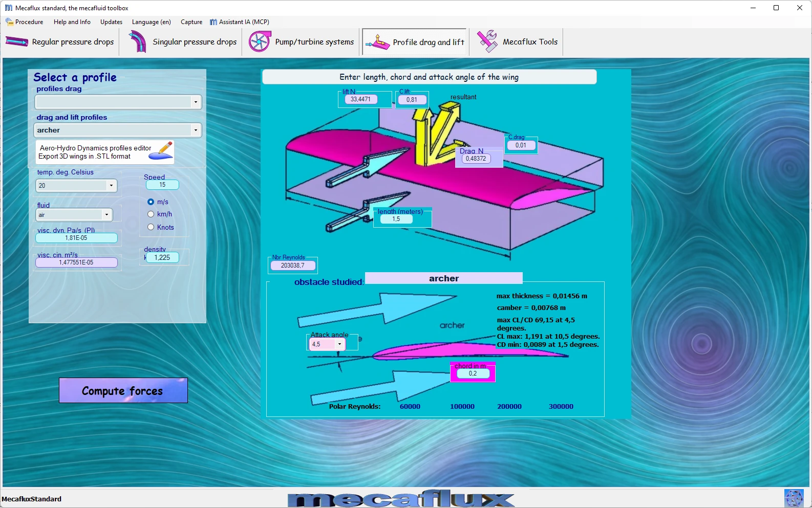Select Profile drag and lift wing icon
This screenshot has height=508, width=812.
[x=378, y=42]
